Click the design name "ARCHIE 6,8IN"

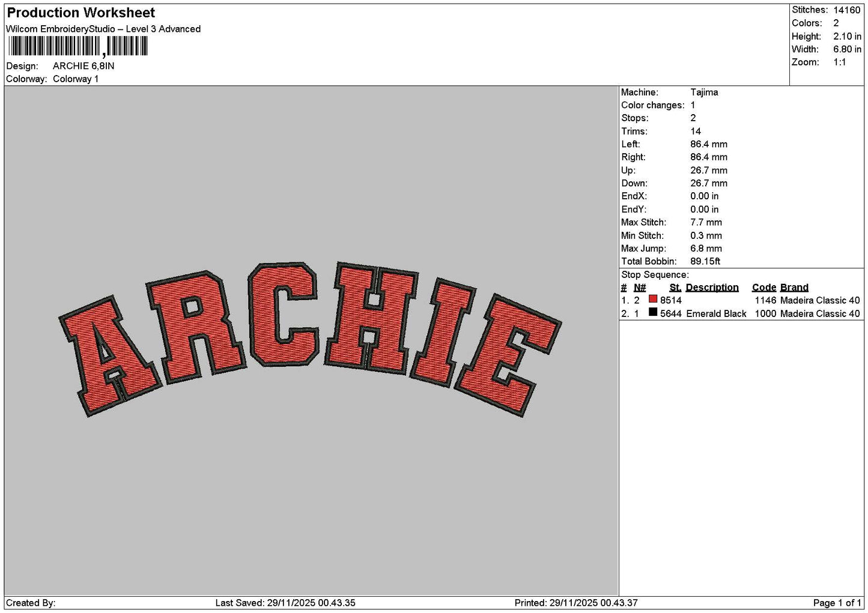(83, 66)
